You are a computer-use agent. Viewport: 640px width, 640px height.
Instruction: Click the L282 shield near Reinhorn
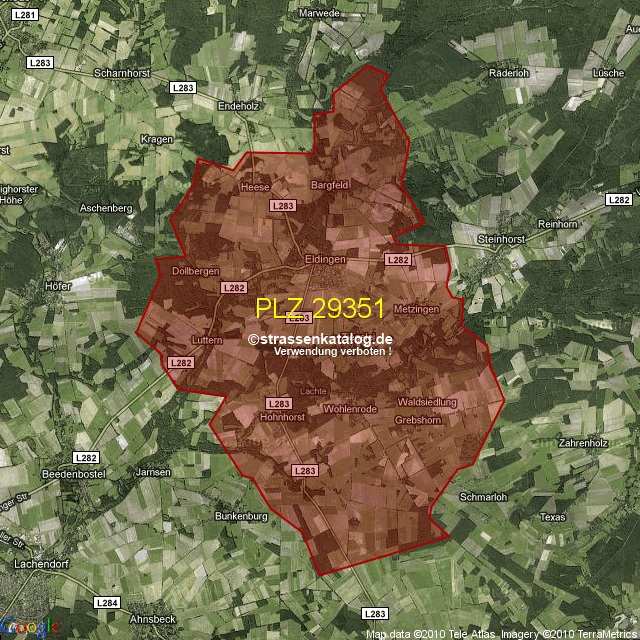coord(619,200)
